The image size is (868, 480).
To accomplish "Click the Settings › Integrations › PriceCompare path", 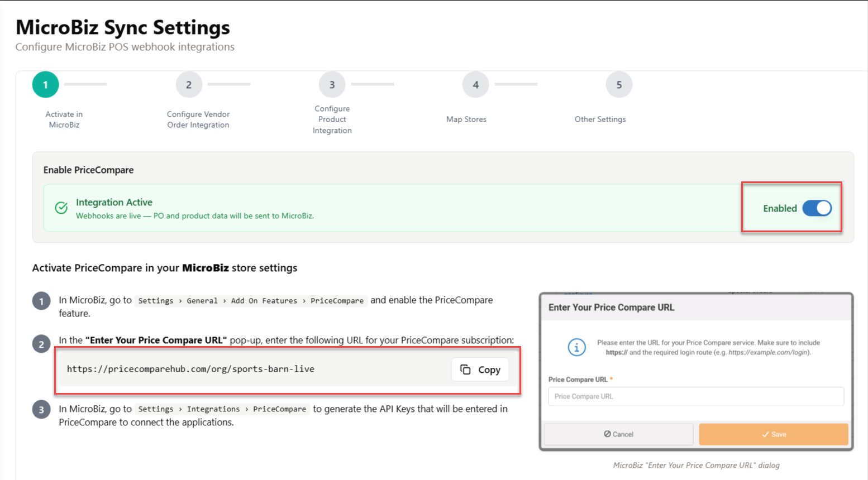I will click(x=222, y=409).
